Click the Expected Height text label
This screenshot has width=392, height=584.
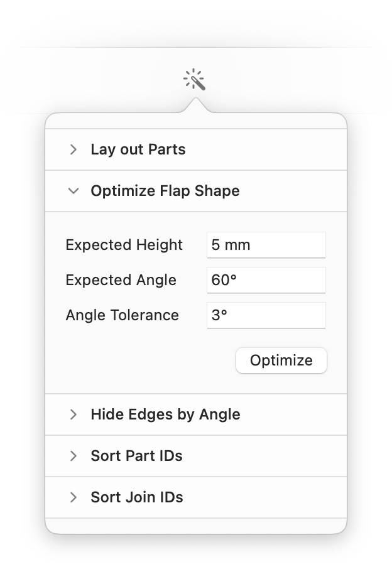(124, 245)
